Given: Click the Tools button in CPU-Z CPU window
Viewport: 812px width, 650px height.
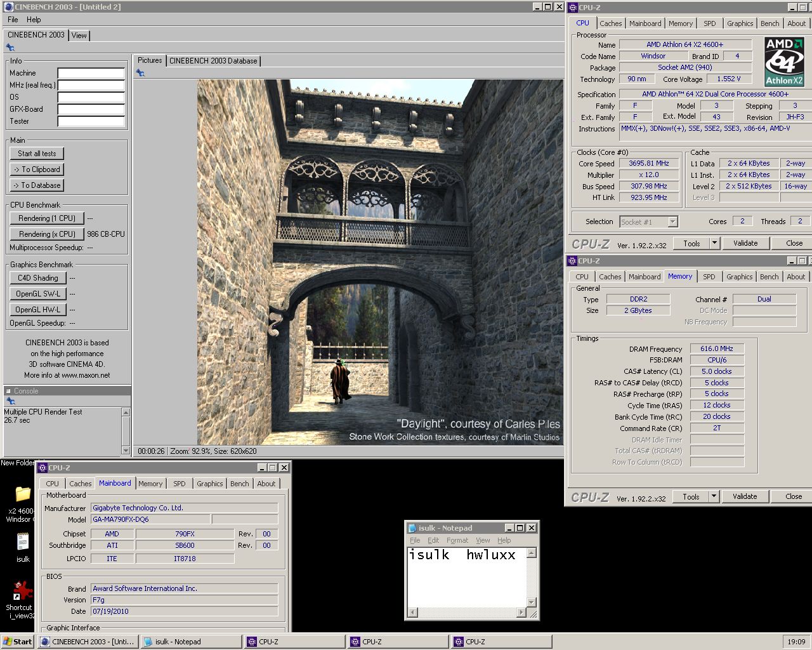Looking at the screenshot, I should [691, 243].
